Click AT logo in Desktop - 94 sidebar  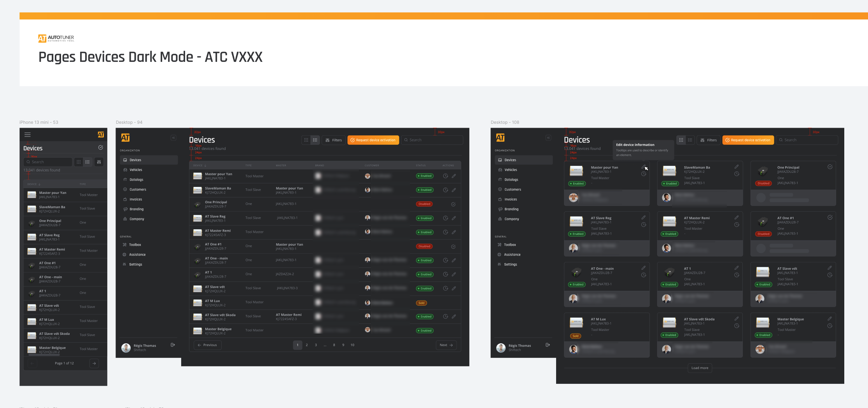click(x=125, y=138)
